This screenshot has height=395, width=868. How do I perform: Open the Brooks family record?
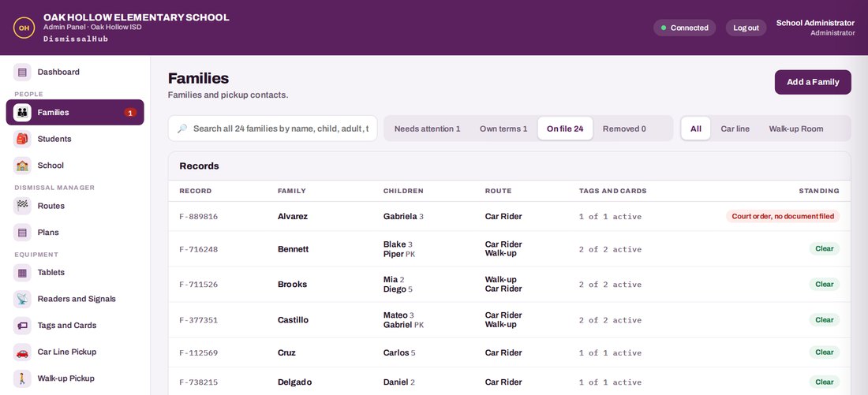[x=509, y=285]
